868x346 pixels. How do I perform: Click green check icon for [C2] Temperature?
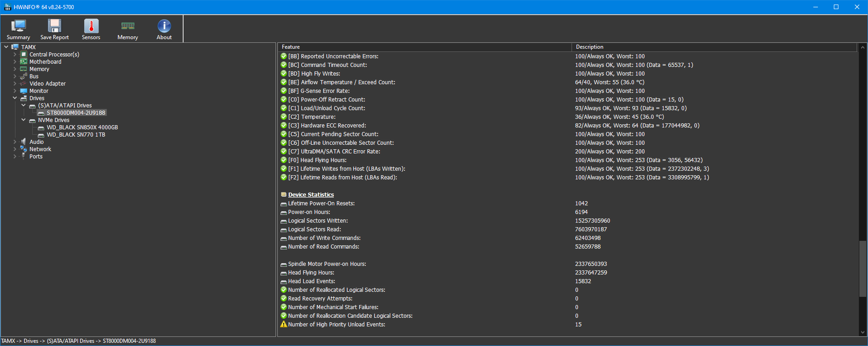tap(284, 117)
